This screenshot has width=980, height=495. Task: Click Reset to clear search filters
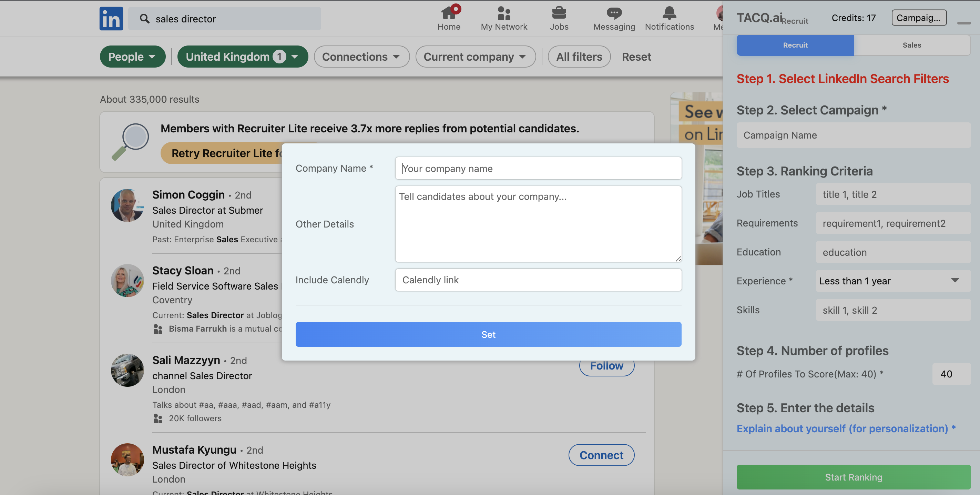click(x=636, y=56)
